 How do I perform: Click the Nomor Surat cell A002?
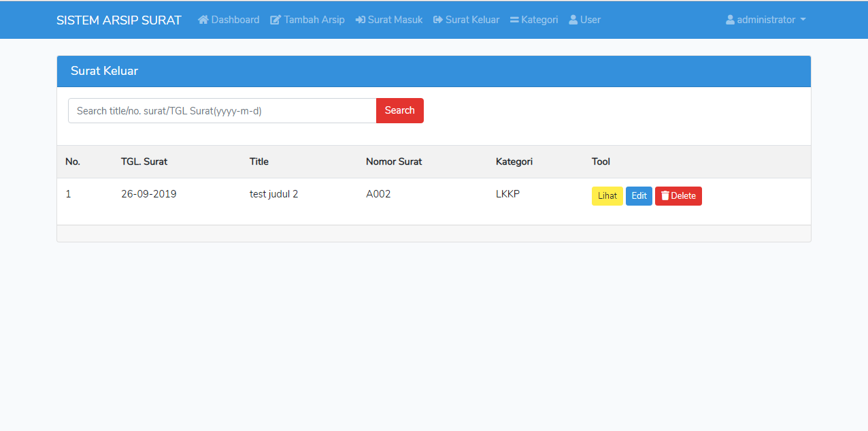[378, 194]
